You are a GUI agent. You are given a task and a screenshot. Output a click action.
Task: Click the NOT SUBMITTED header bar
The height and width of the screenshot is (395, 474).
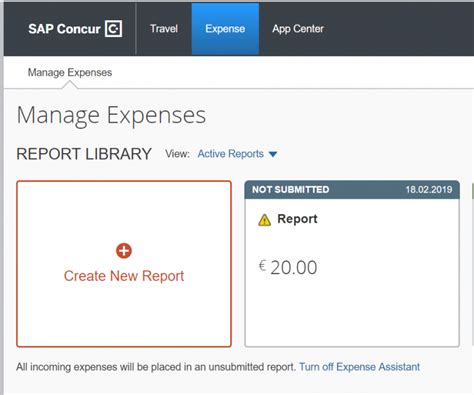click(x=352, y=190)
